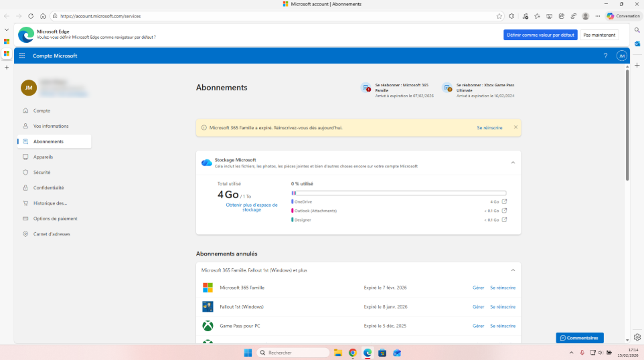644x360 pixels.
Task: Open Edge settings and more menu
Action: pyautogui.click(x=598, y=16)
